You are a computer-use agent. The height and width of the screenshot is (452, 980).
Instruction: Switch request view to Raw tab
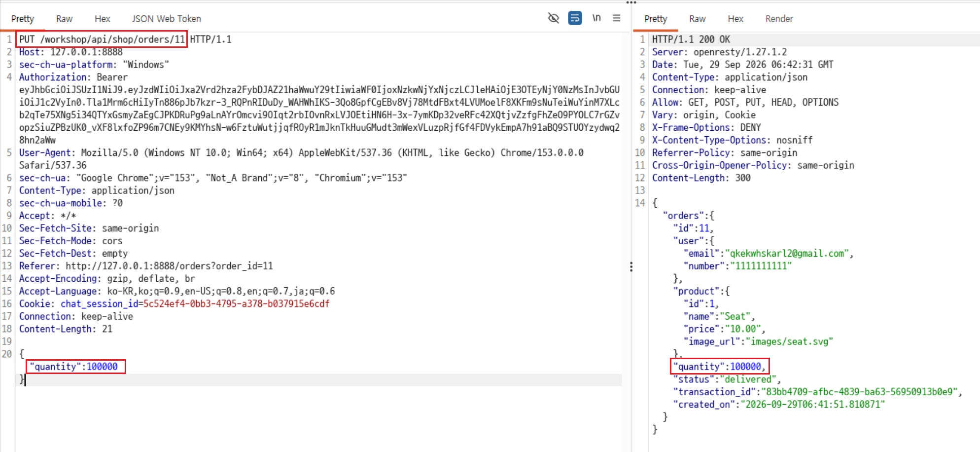(x=64, y=19)
